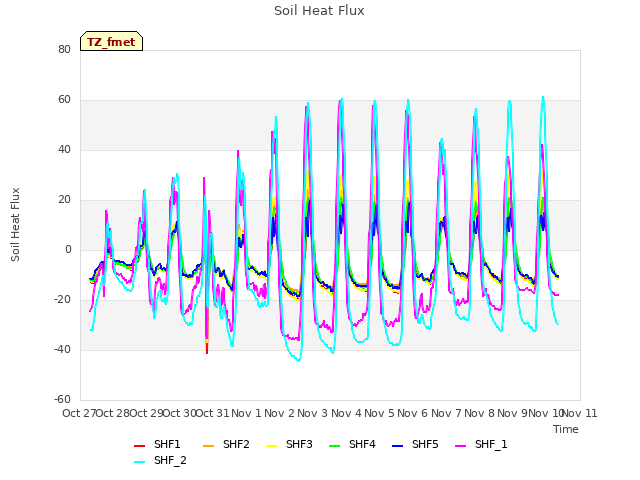The height and width of the screenshot is (480, 640).
Task: Click the Nov 6 x-axis tick label
Action: (x=413, y=413)
